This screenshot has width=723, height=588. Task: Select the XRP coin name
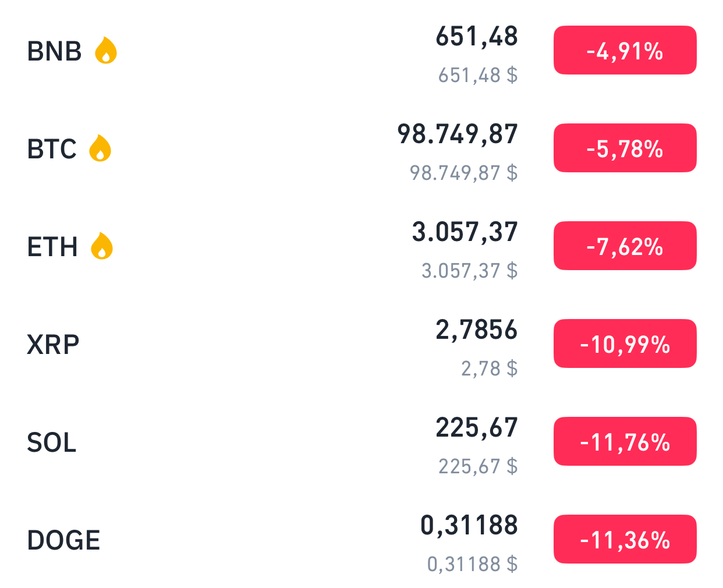pyautogui.click(x=53, y=345)
